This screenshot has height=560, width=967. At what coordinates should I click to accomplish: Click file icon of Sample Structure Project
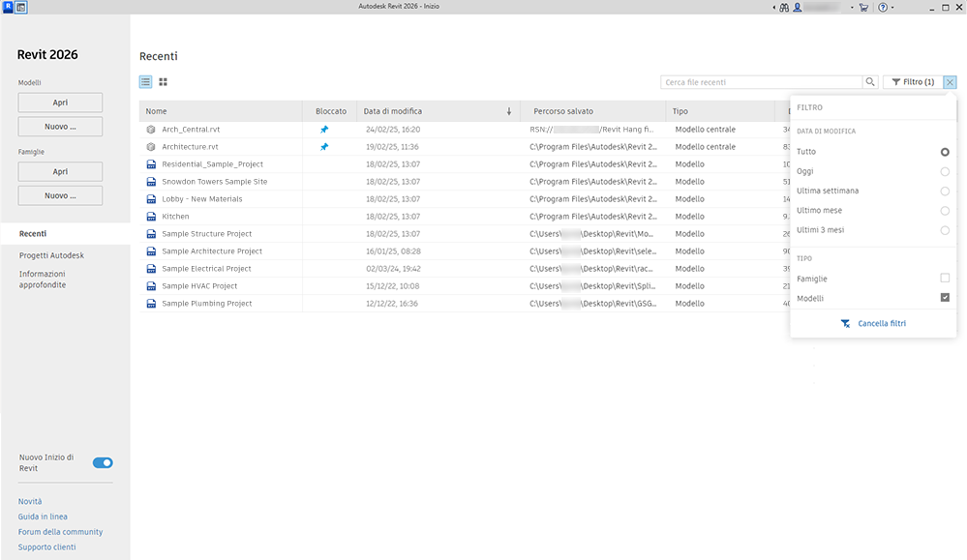(x=151, y=234)
